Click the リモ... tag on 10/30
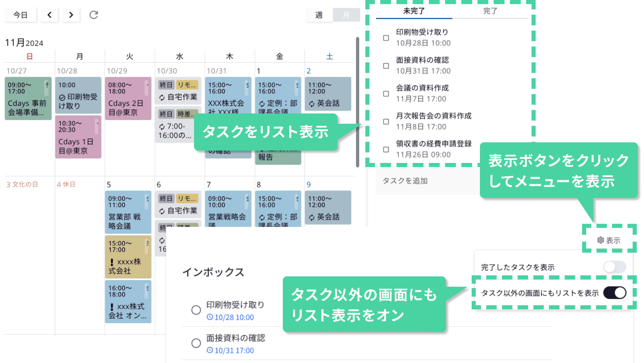The width and height of the screenshot is (644, 363). pos(187,85)
